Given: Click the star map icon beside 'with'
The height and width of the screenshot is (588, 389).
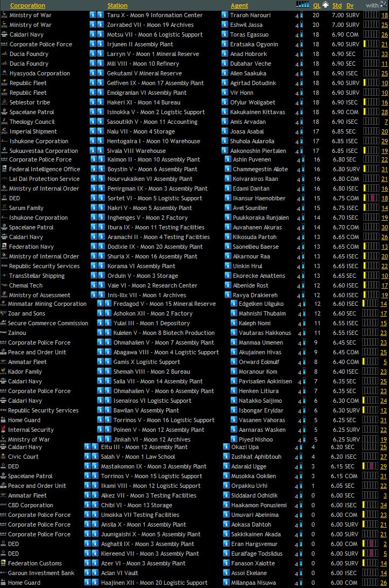Looking at the screenshot, I should [384, 4].
